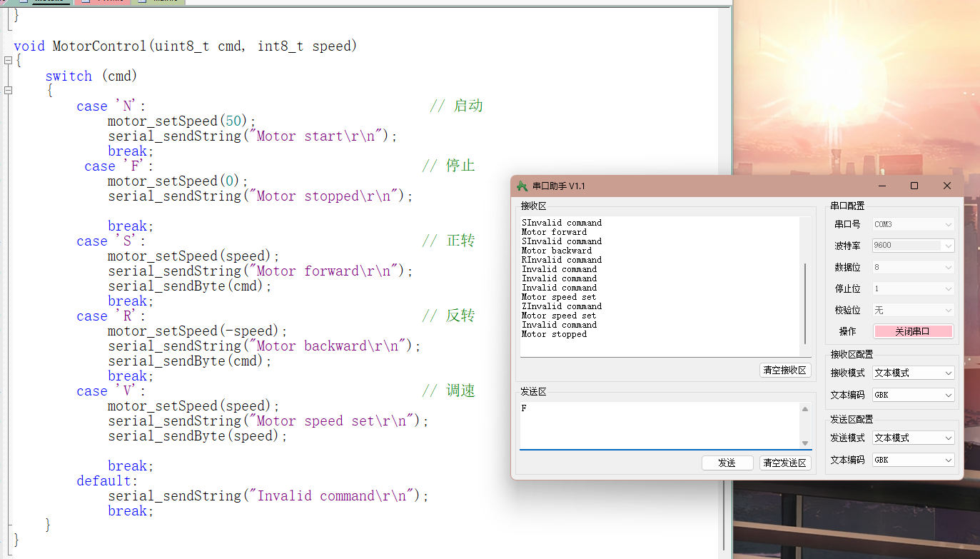Image resolution: width=980 pixels, height=559 pixels.
Task: Open the 波特率 9600 dropdown
Action: pos(914,246)
